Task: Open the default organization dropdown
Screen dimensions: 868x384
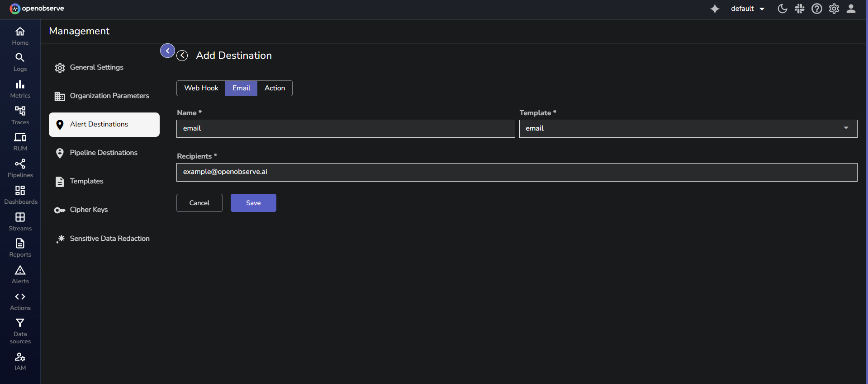Action: point(747,9)
